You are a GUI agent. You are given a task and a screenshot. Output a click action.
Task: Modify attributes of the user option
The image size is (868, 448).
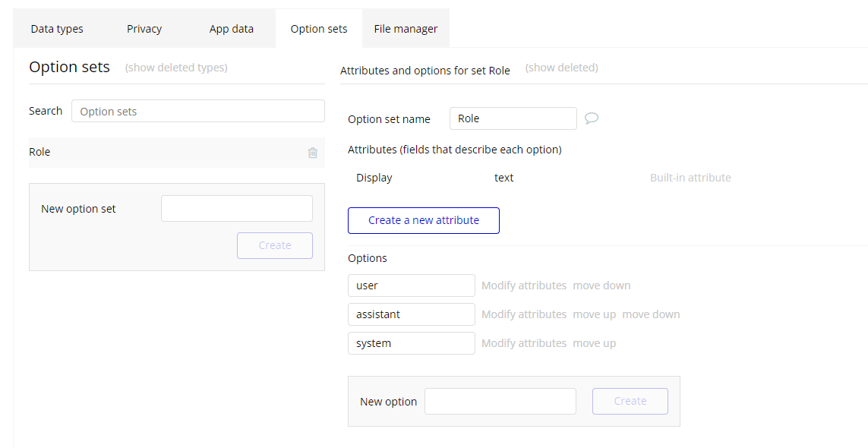(x=524, y=286)
